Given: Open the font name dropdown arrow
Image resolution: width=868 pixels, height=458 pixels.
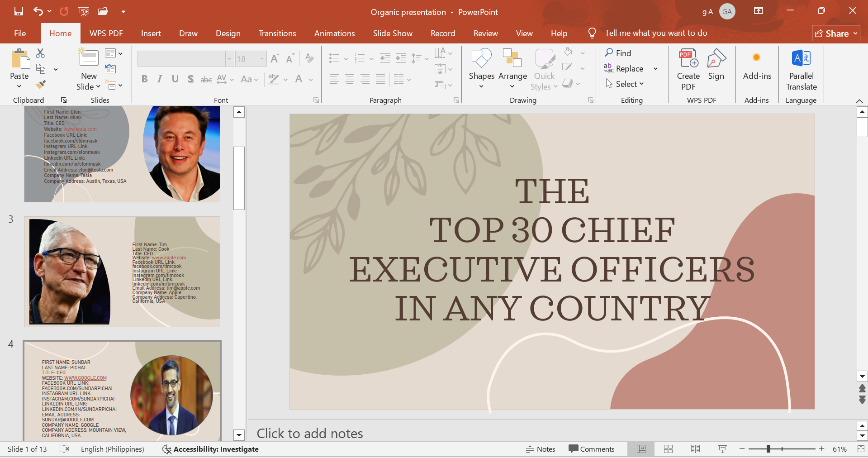Looking at the screenshot, I should click(x=229, y=58).
